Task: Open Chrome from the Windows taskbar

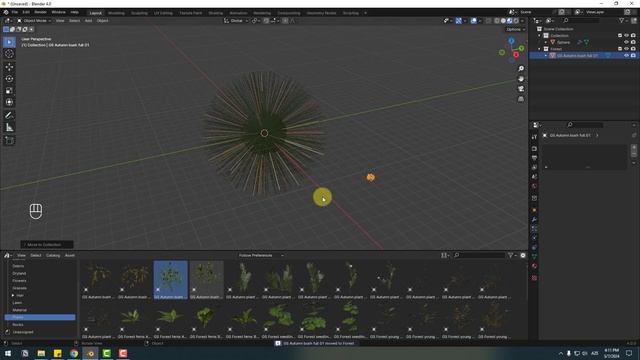Action: pos(74,353)
